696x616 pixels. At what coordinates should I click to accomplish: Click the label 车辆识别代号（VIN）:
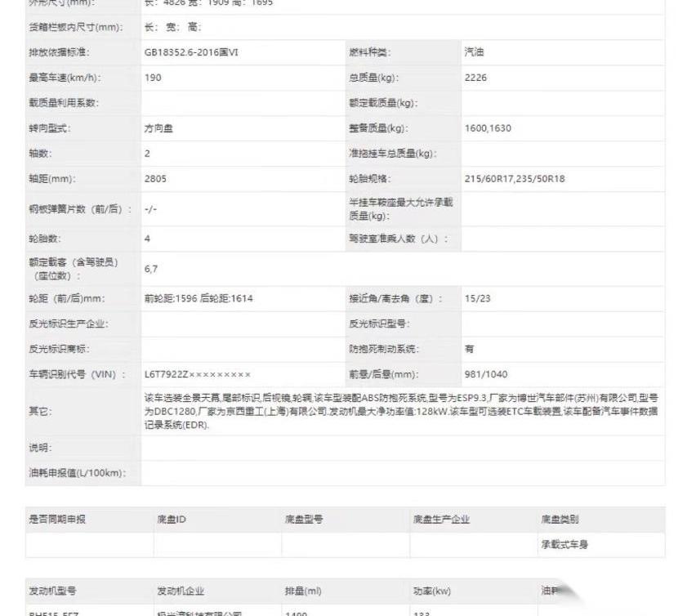coord(78,374)
